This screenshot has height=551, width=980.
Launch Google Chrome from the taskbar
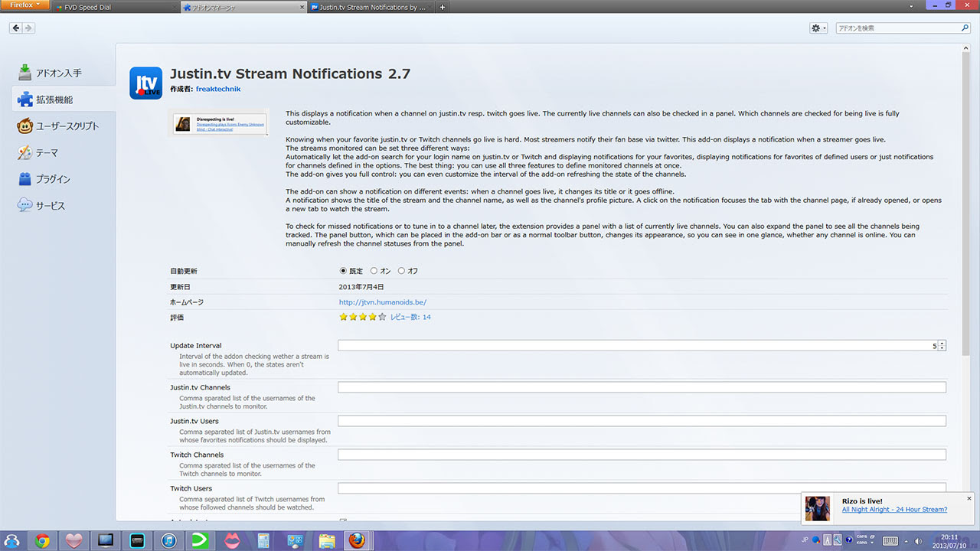pyautogui.click(x=42, y=541)
